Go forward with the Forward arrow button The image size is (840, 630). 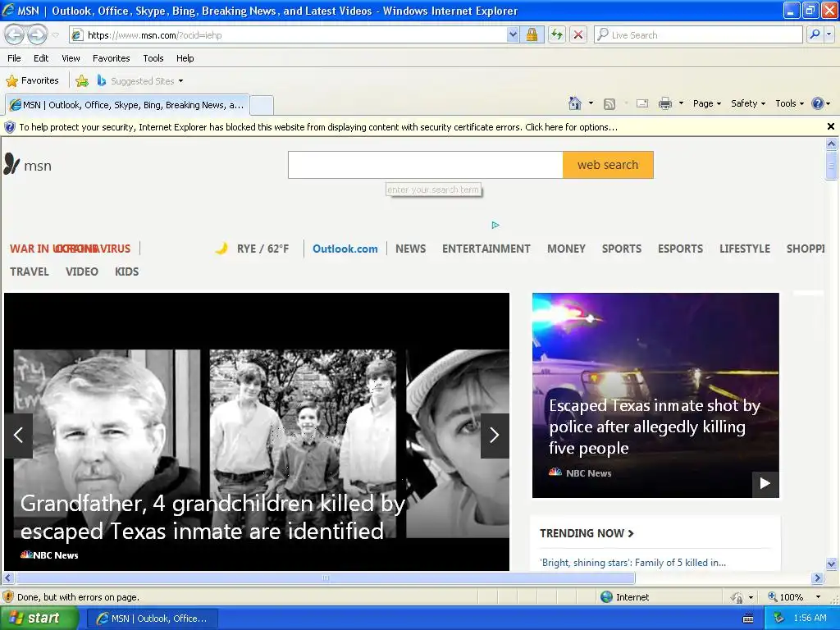click(x=36, y=34)
